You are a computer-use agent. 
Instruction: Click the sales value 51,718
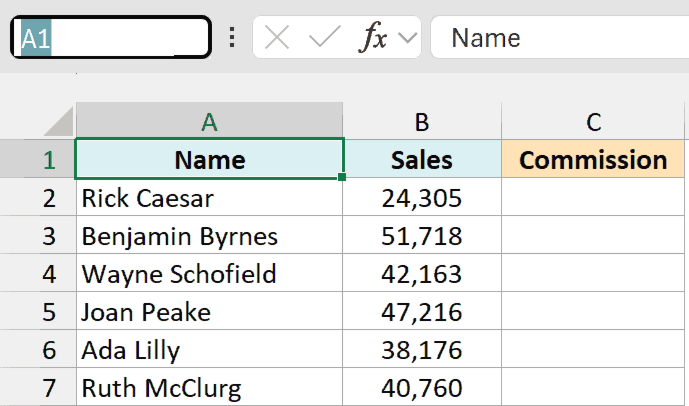point(422,235)
